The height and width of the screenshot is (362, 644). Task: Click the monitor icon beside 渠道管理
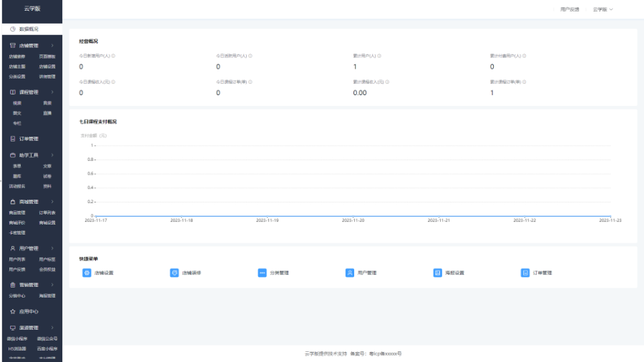coord(13,328)
